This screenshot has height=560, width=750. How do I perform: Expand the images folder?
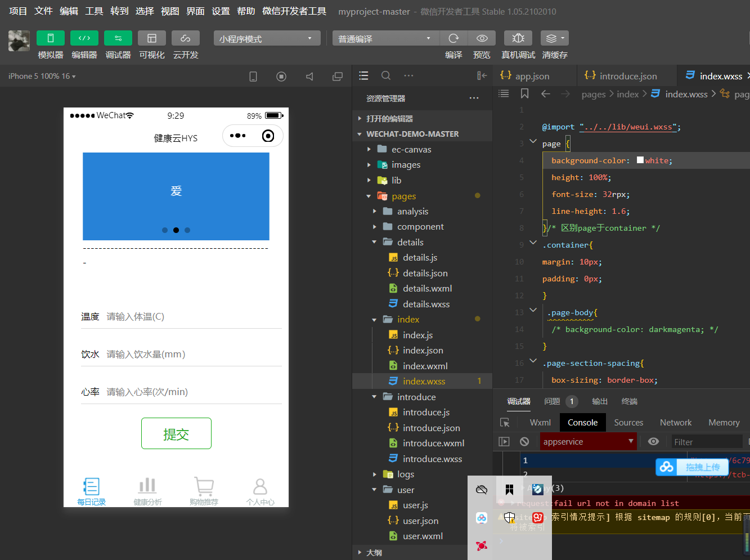422,165
